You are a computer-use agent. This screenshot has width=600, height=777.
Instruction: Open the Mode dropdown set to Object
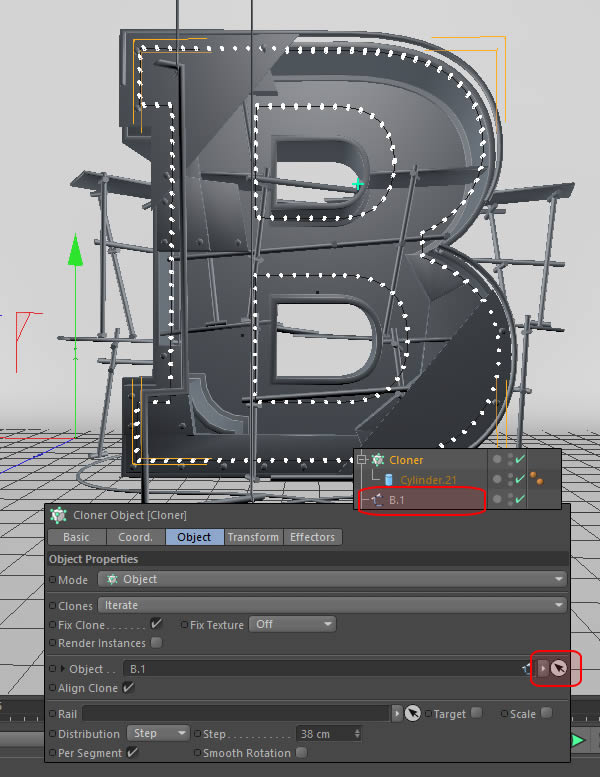(x=332, y=579)
